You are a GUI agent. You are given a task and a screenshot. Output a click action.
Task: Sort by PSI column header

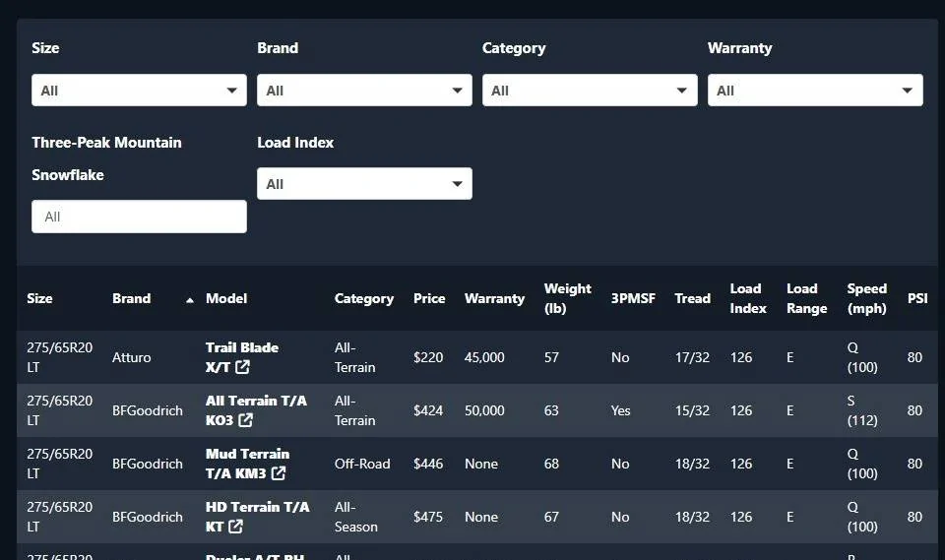917,298
